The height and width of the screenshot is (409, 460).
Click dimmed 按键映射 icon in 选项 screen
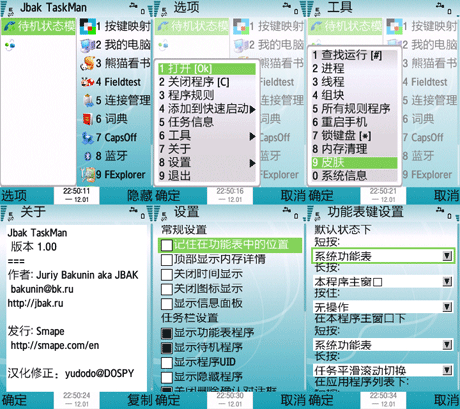(x=241, y=27)
